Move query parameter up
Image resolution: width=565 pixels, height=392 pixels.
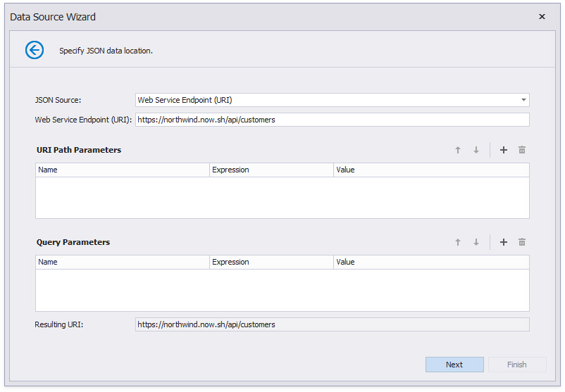coord(458,242)
